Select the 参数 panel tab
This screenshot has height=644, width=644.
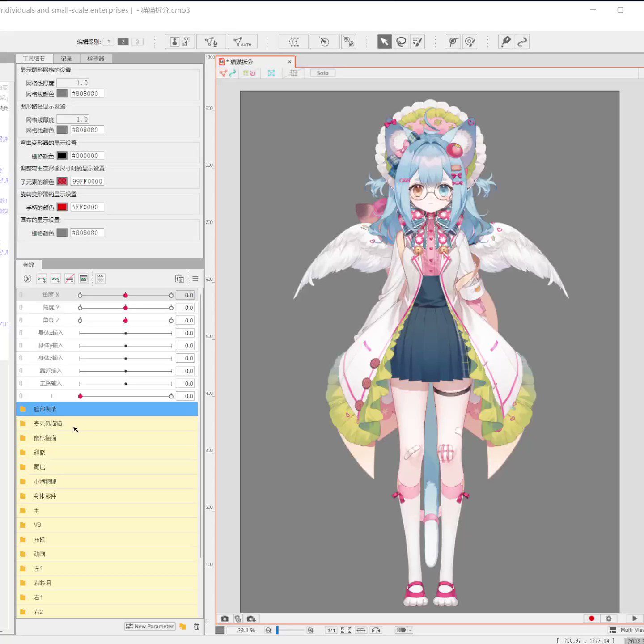(x=29, y=265)
